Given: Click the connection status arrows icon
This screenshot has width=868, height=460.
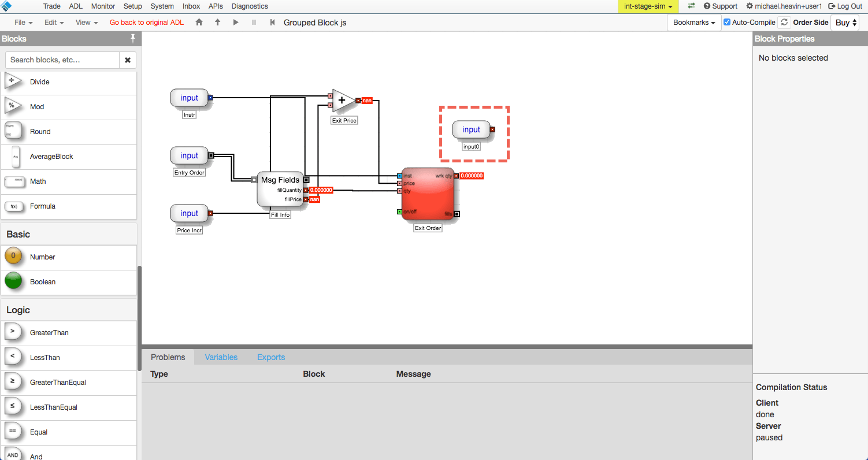Looking at the screenshot, I should tap(691, 6).
